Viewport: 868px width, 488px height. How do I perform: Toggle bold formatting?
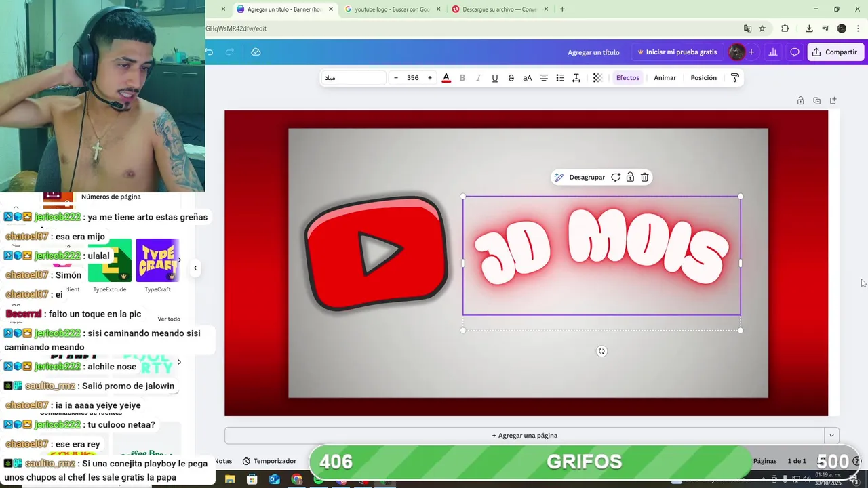click(462, 78)
